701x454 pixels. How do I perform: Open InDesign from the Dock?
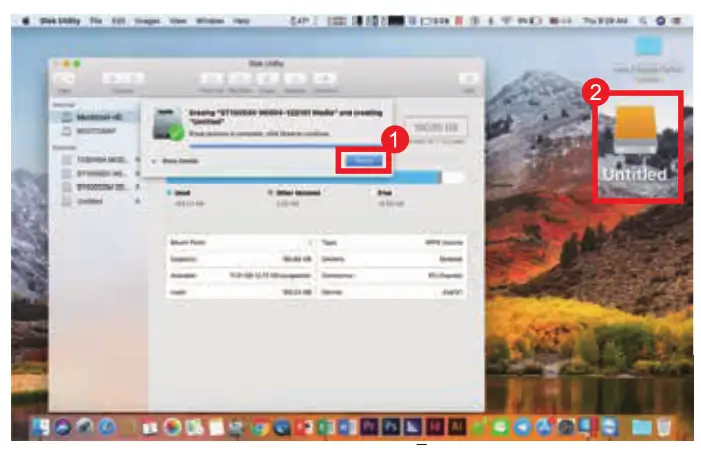coord(435,427)
